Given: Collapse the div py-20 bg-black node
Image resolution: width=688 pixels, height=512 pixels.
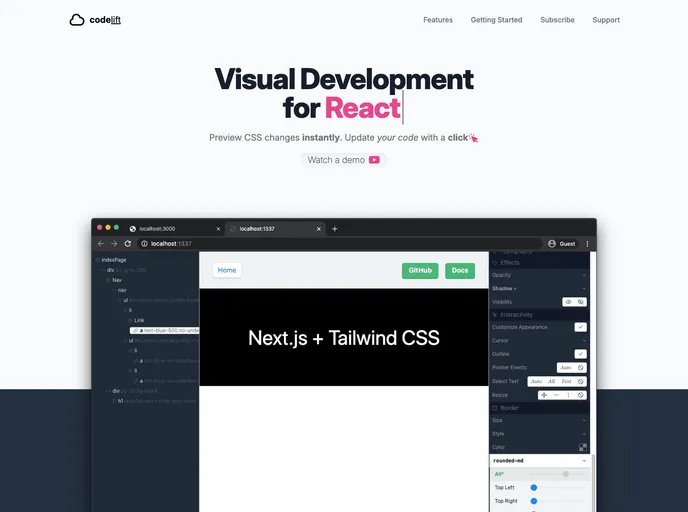Looking at the screenshot, I should (x=108, y=391).
